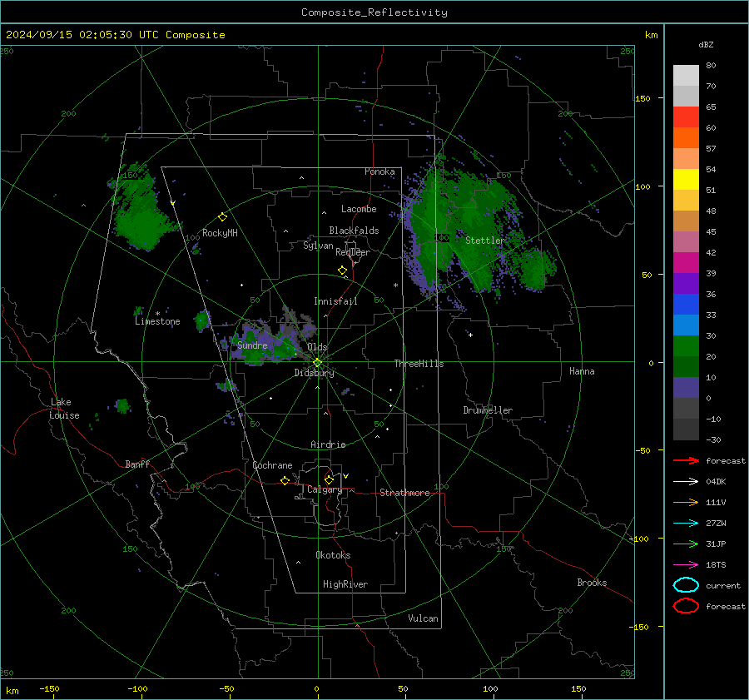Click the Hanna label
Viewport: 749px width, 700px height.
582,371
